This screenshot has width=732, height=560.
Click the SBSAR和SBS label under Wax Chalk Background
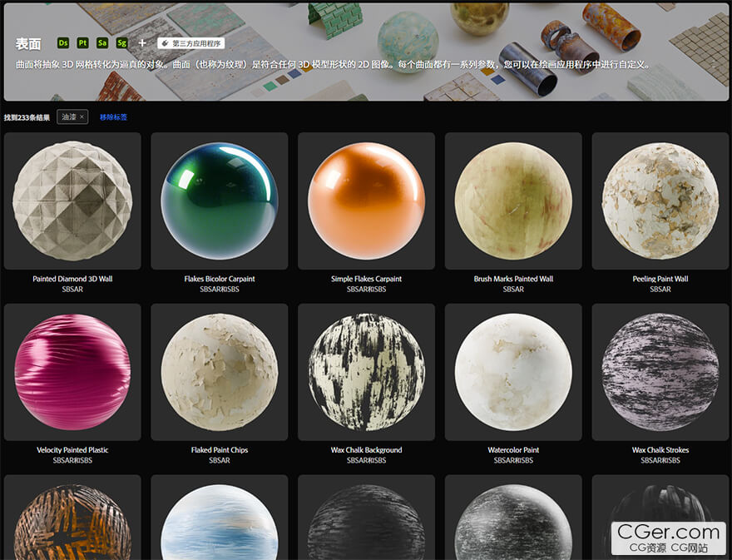(x=367, y=460)
